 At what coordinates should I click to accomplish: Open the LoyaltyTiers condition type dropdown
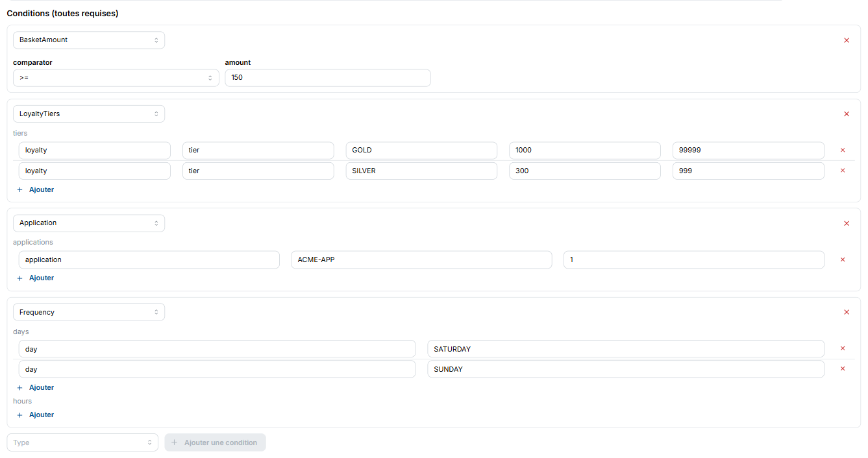89,114
